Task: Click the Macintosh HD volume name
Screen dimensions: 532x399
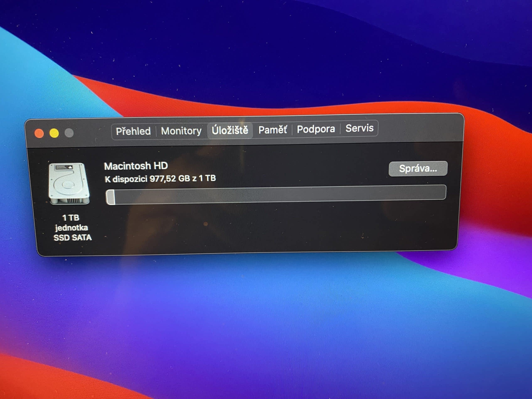Action: [x=136, y=166]
